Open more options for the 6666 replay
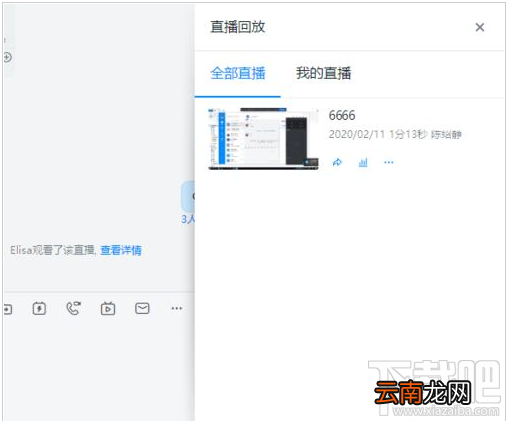Image resolution: width=508 pixels, height=421 pixels. pyautogui.click(x=389, y=162)
